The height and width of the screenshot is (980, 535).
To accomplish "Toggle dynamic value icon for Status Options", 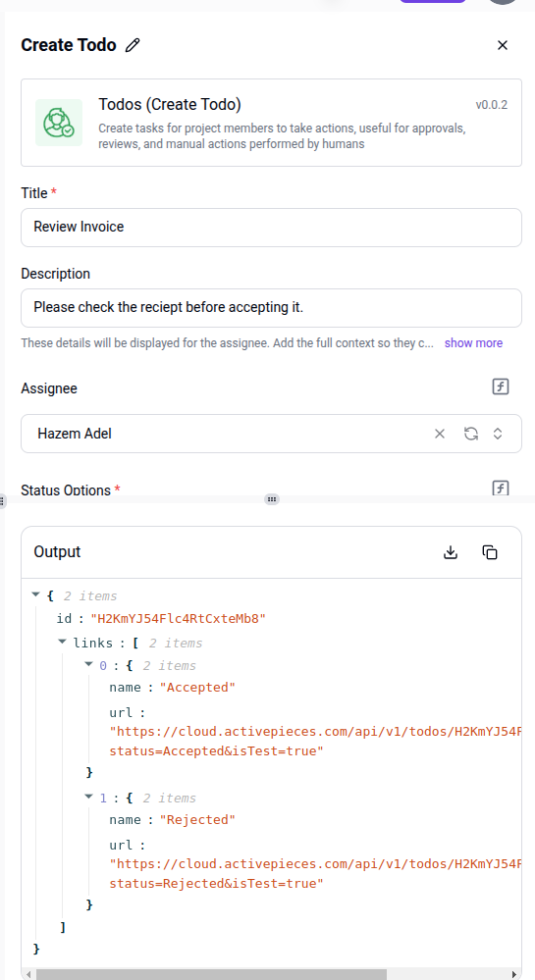I will [500, 488].
